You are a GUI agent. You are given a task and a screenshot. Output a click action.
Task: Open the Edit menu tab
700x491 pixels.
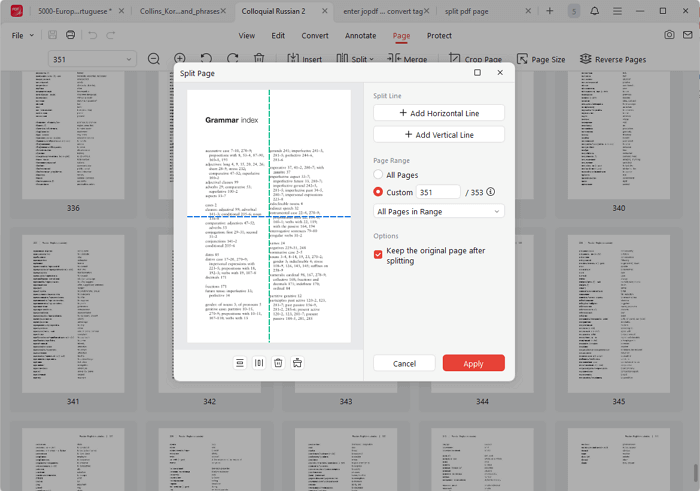pyautogui.click(x=278, y=36)
